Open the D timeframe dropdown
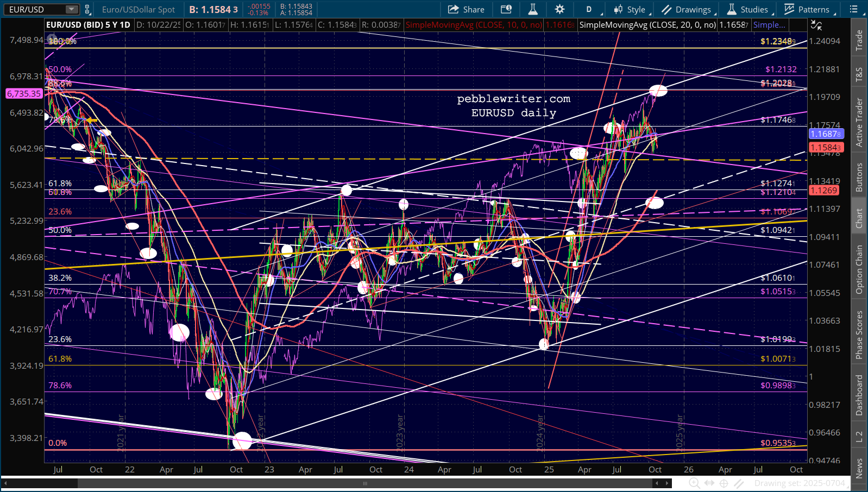 click(x=592, y=9)
